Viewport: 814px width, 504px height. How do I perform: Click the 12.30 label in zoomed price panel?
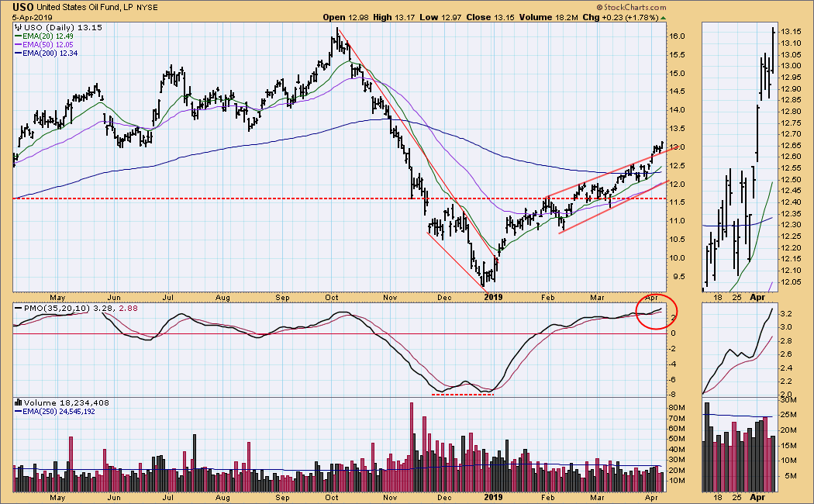pyautogui.click(x=791, y=225)
